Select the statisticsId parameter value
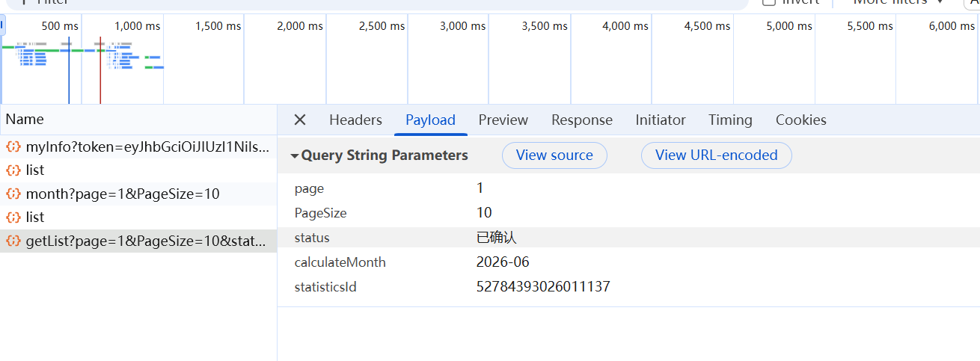Viewport: 980px width, 361px height. point(542,286)
